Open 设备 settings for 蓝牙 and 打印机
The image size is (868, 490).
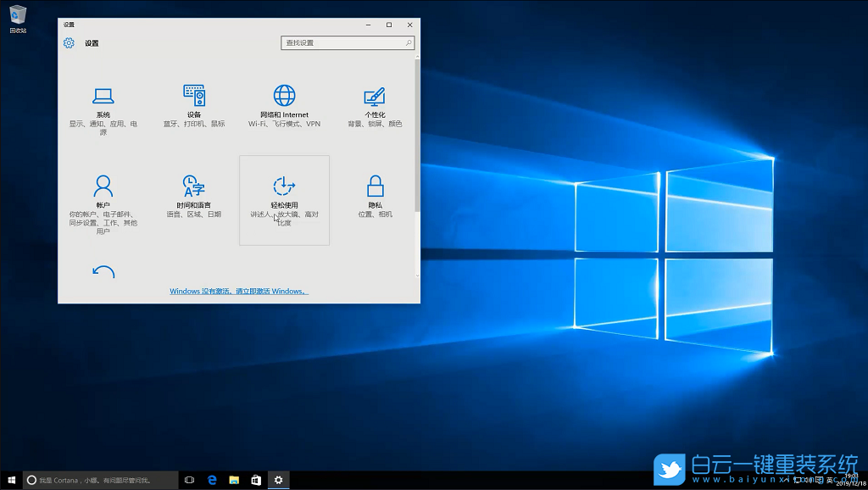(194, 106)
